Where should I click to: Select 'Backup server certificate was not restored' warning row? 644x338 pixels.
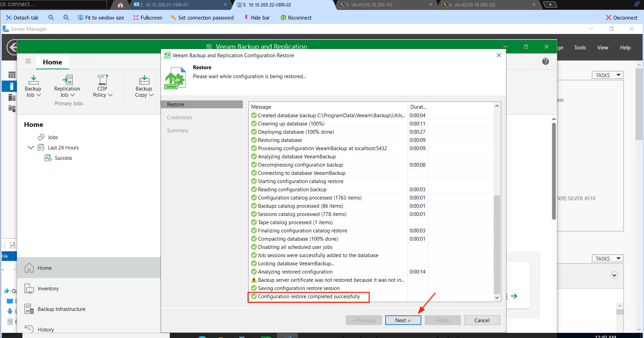coord(372,280)
